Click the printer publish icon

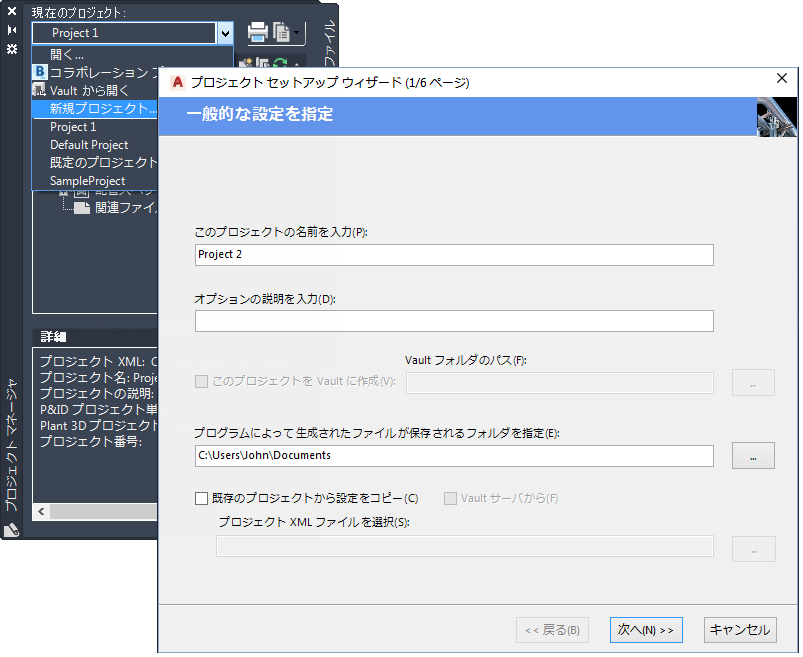click(x=258, y=32)
